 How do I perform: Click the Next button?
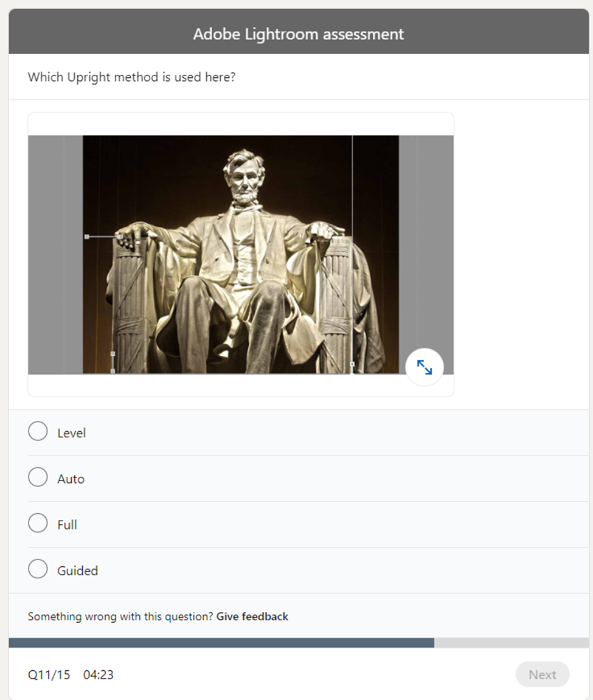[542, 674]
